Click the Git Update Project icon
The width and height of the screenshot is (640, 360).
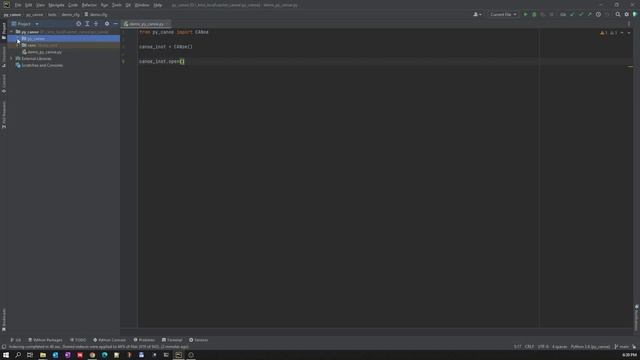click(x=572, y=14)
